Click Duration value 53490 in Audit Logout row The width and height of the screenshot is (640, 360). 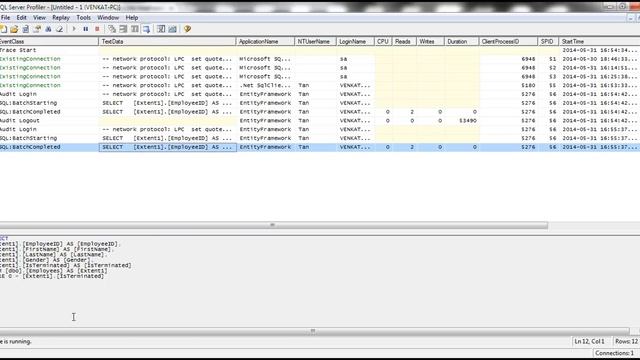coord(468,121)
